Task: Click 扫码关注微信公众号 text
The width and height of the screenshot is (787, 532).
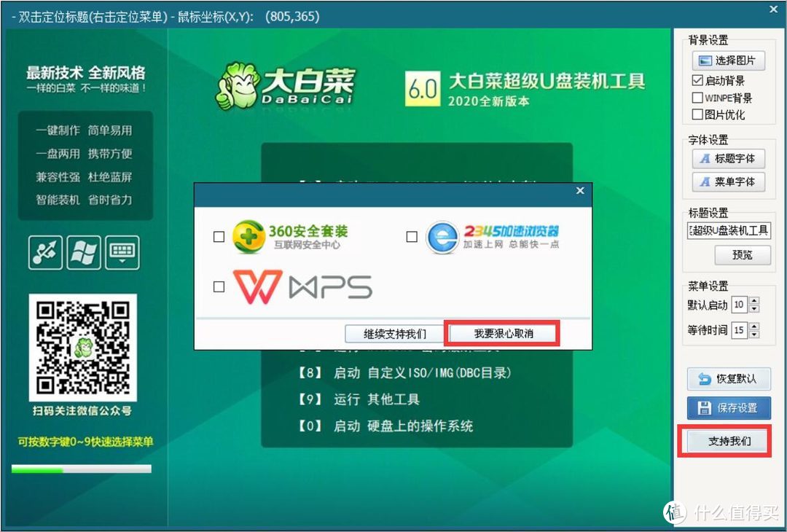Action: tap(82, 411)
